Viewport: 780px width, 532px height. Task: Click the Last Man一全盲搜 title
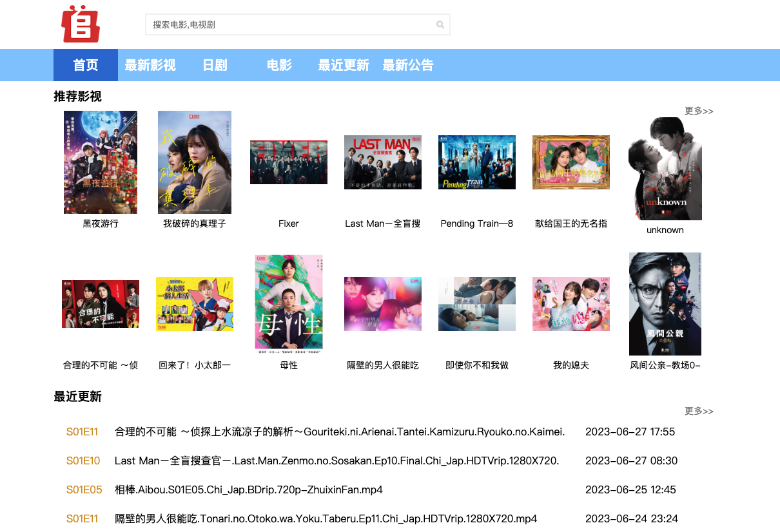coord(383,223)
